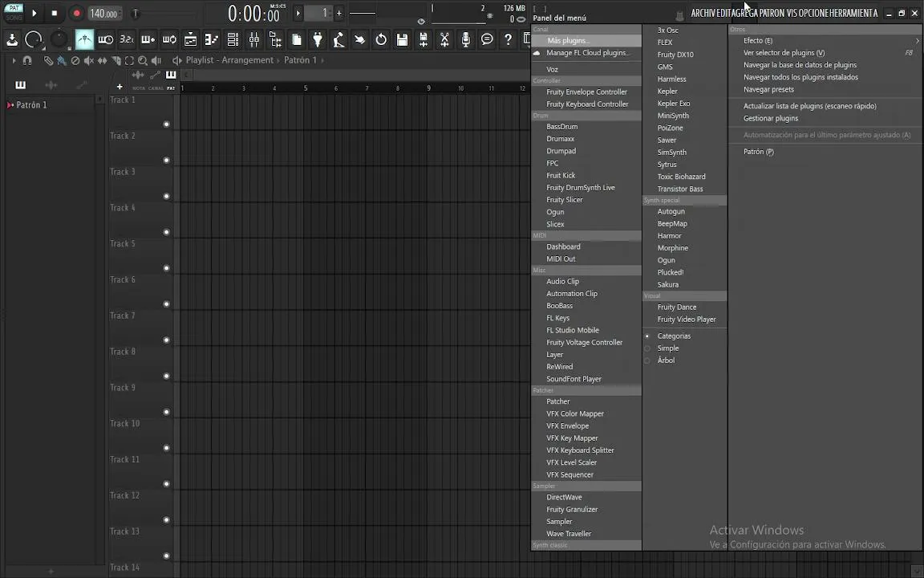This screenshot has height=578, width=924.
Task: Toggle the 3.2.1 countdown before recording
Action: pyautogui.click(x=127, y=39)
